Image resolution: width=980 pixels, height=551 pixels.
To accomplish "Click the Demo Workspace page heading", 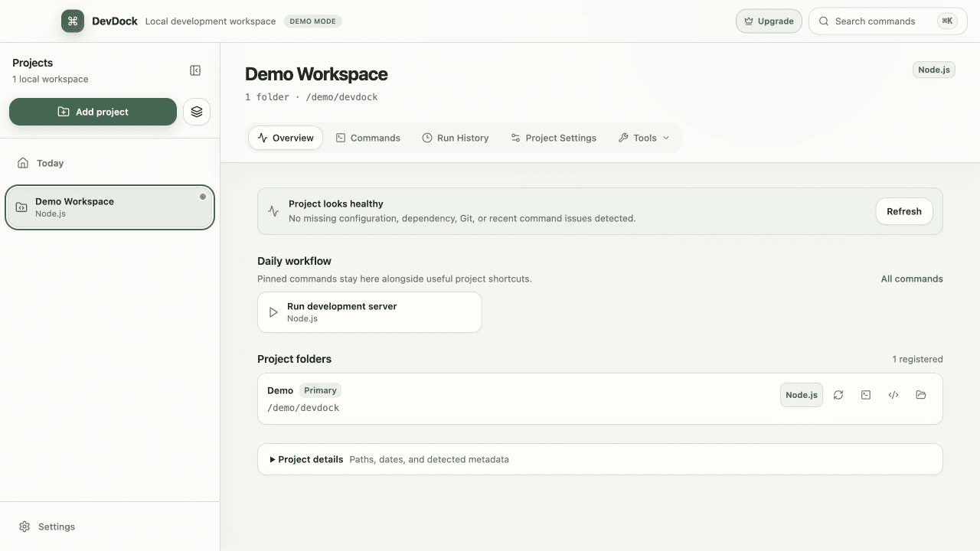I will click(316, 74).
